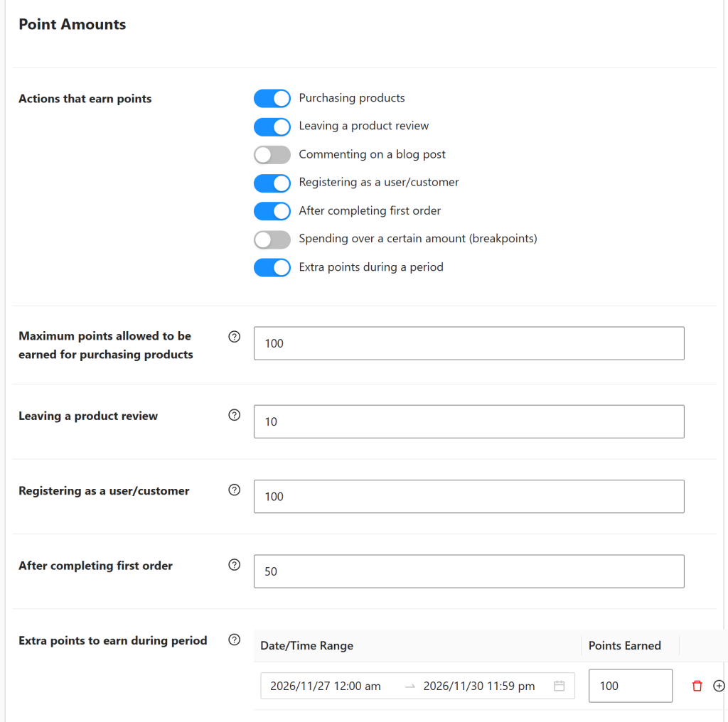Open help icon for Extra points during period
The height and width of the screenshot is (722, 728).
[235, 640]
